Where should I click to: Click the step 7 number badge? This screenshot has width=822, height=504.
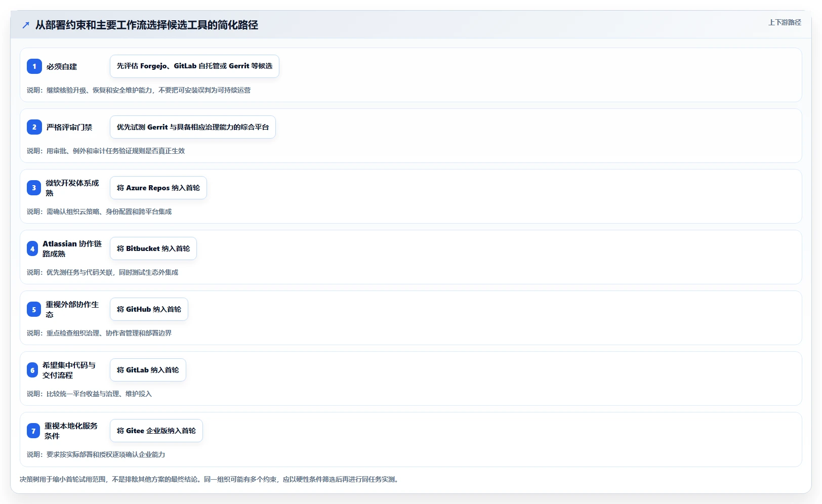pyautogui.click(x=33, y=431)
